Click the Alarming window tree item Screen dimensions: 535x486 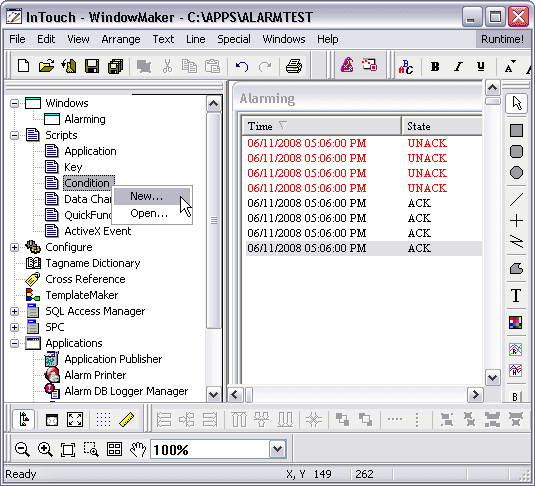point(85,119)
